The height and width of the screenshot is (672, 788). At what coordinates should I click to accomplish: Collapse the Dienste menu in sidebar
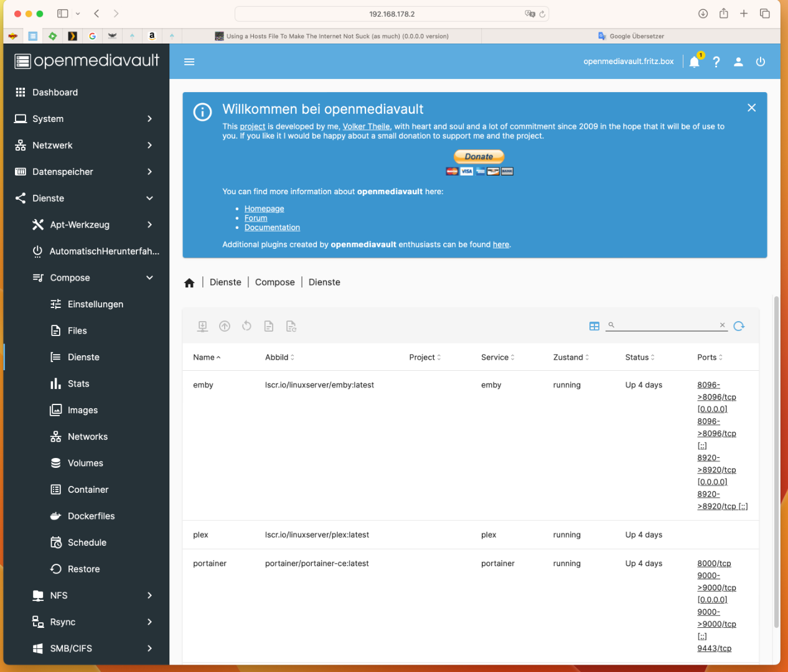click(87, 198)
